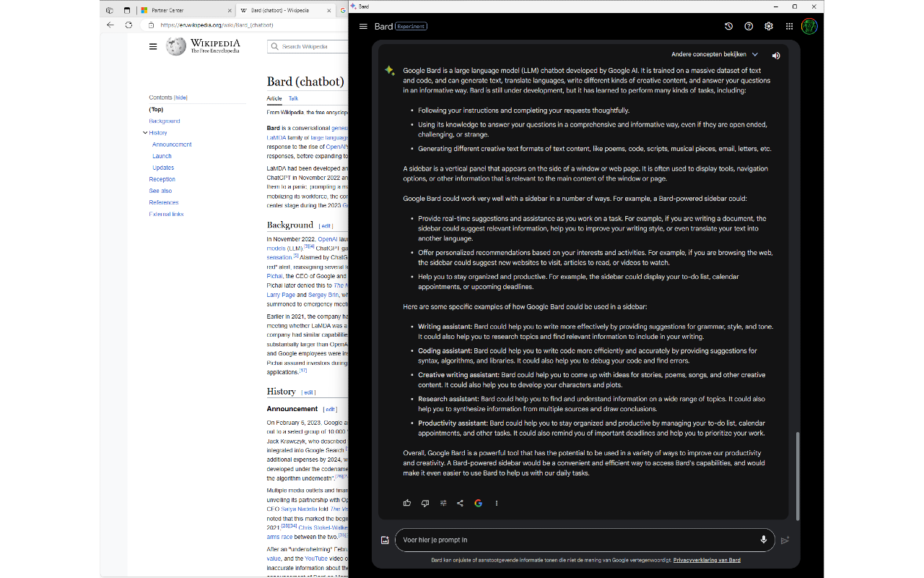The image size is (924, 578).
Task: Go to See also in contents
Action: (160, 191)
